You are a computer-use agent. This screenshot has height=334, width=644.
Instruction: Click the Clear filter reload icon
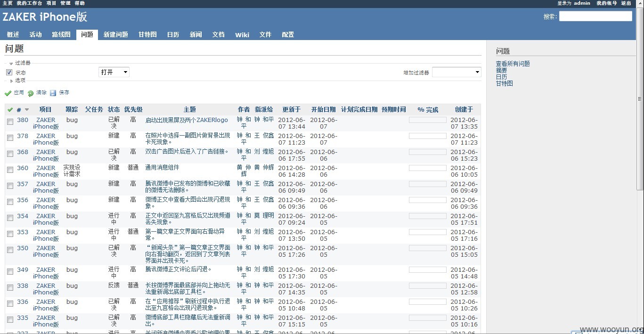(x=31, y=93)
